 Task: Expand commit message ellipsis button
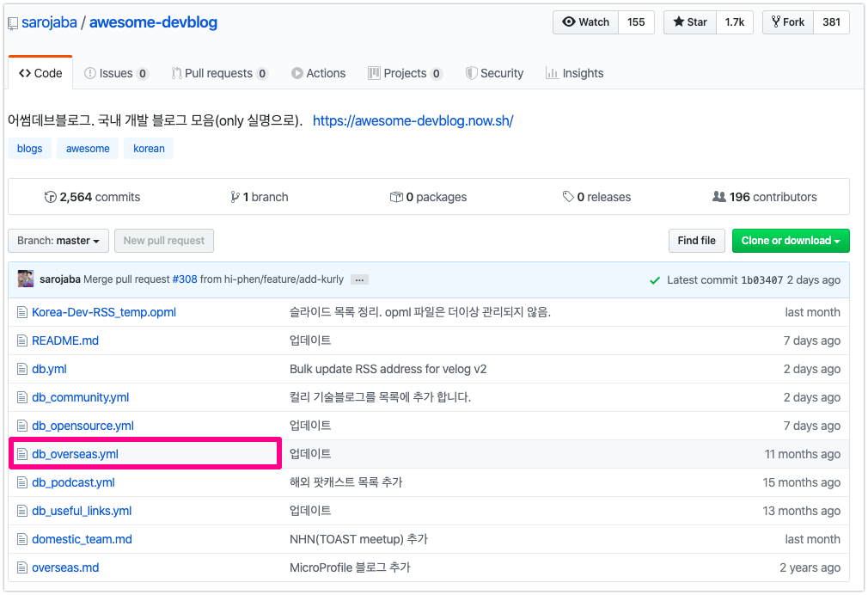(x=359, y=279)
